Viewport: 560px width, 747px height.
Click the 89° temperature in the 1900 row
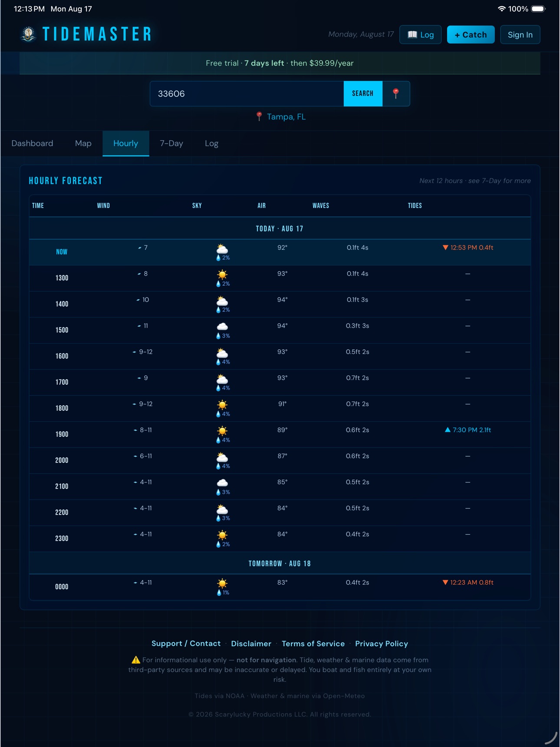point(283,430)
